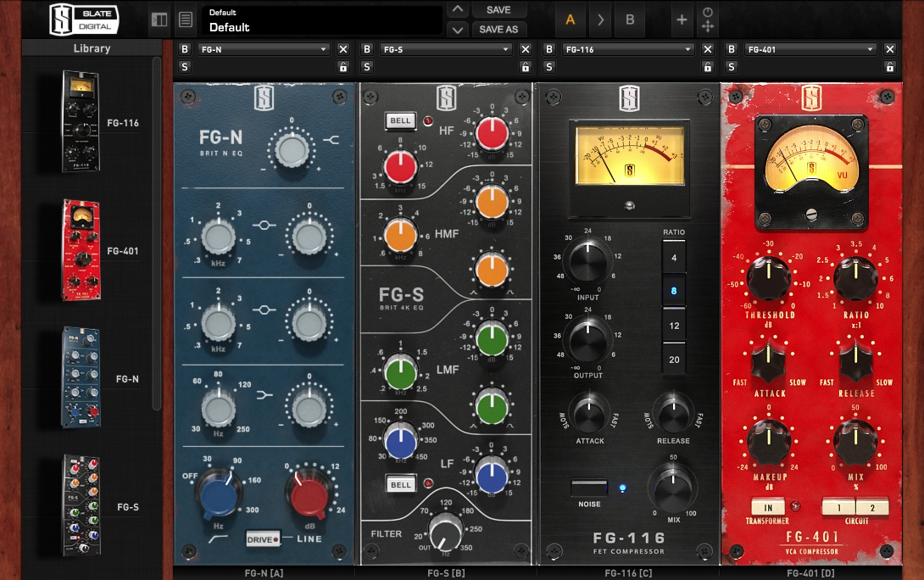Solo the FG-N module with S
The width and height of the screenshot is (924, 580).
(185, 67)
